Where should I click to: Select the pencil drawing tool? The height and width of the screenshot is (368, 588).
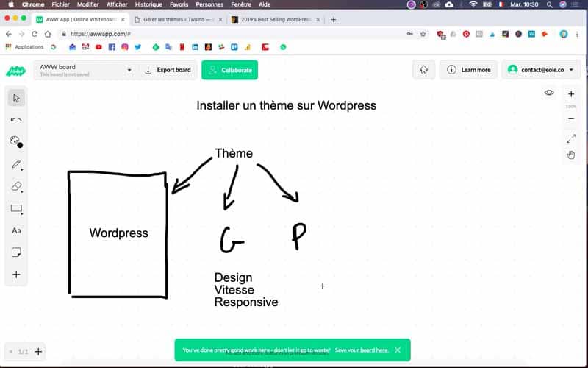coord(16,164)
